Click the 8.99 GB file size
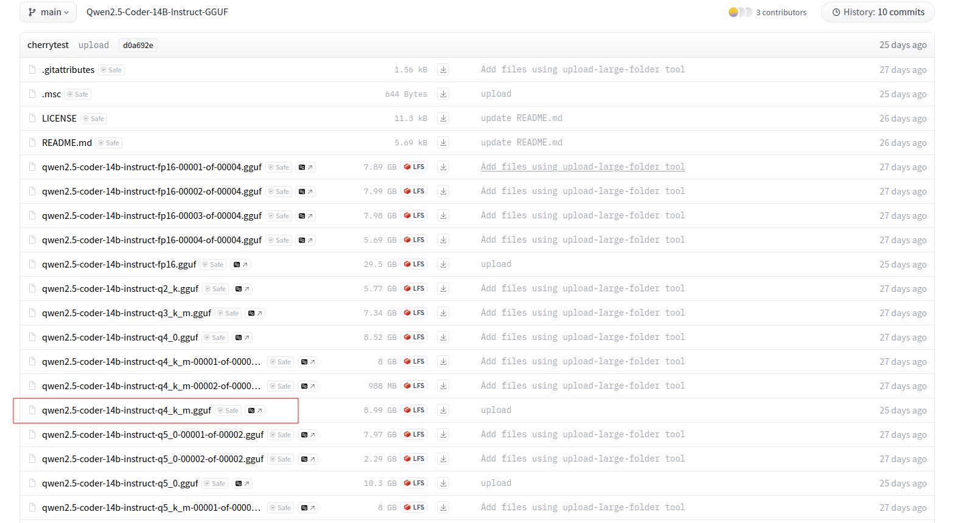Image resolution: width=980 pixels, height=523 pixels. [380, 410]
